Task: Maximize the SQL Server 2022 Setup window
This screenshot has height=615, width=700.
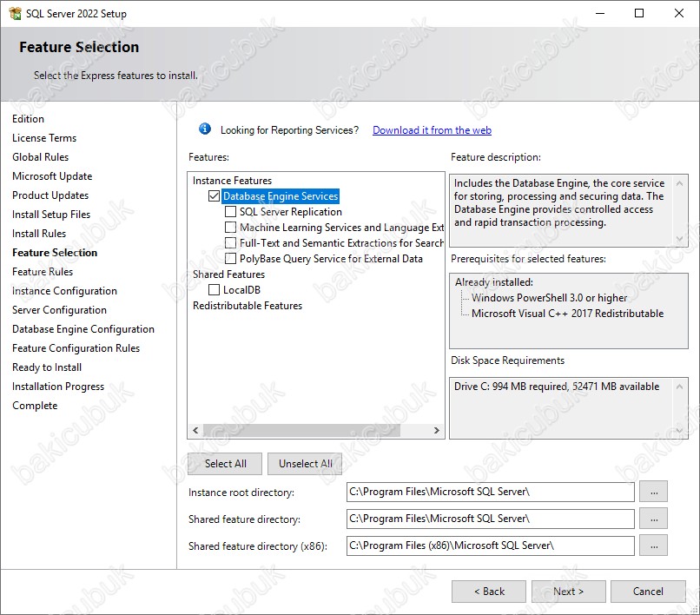Action: pos(639,13)
